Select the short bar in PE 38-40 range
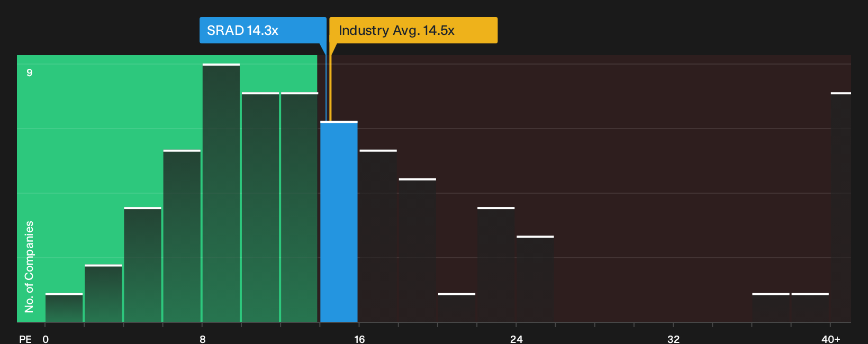Image resolution: width=868 pixels, height=344 pixels. [x=810, y=307]
